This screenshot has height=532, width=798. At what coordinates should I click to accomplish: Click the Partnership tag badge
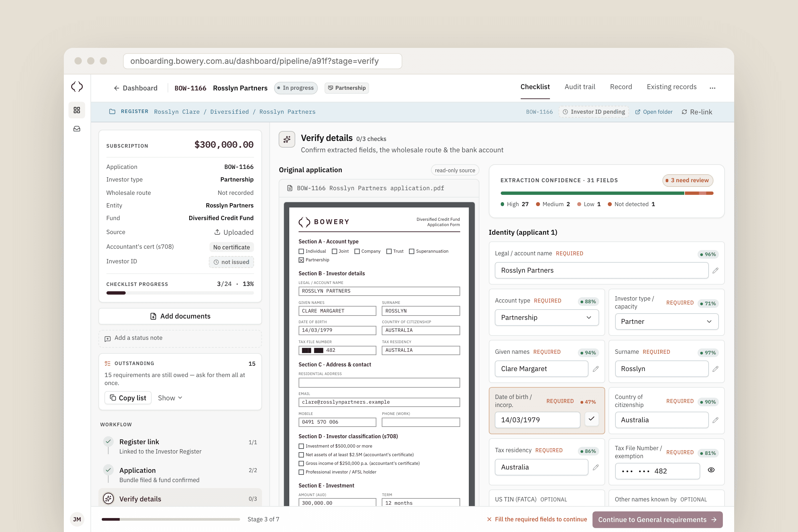click(346, 88)
